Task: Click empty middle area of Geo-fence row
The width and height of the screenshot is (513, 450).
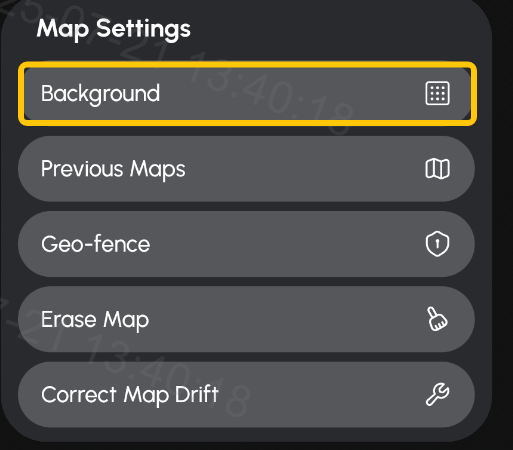Action: [x=287, y=244]
